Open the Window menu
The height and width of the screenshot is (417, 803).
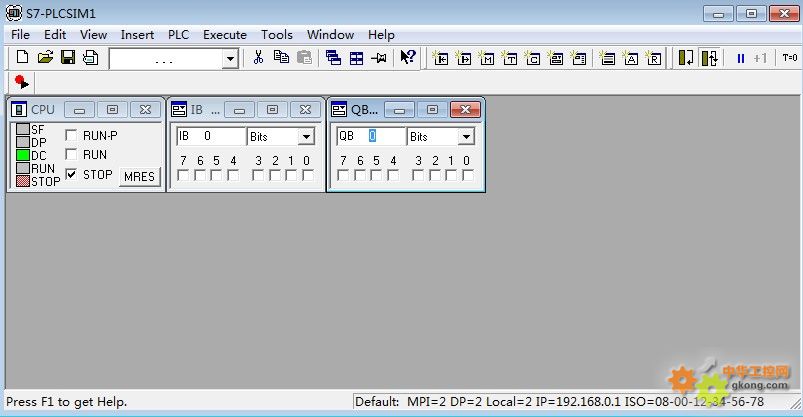click(x=330, y=35)
